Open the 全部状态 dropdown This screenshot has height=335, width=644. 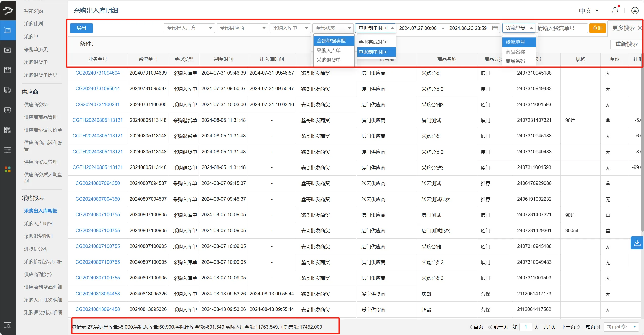click(x=332, y=28)
